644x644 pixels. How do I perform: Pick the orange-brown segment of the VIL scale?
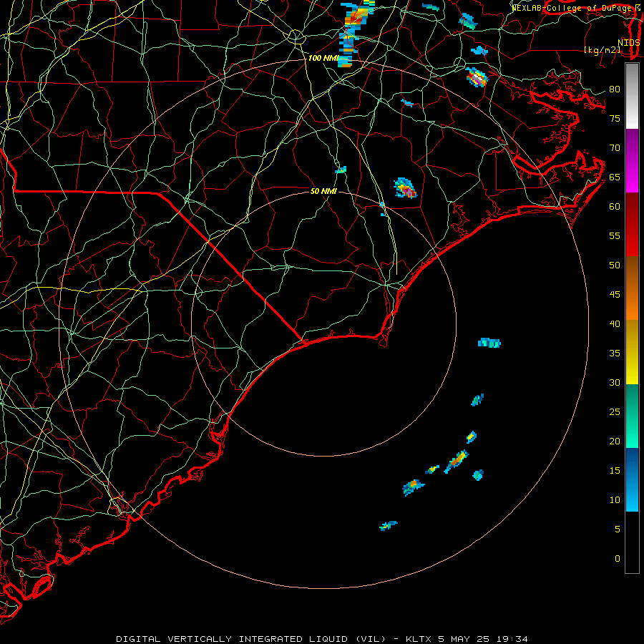pyautogui.click(x=632, y=288)
